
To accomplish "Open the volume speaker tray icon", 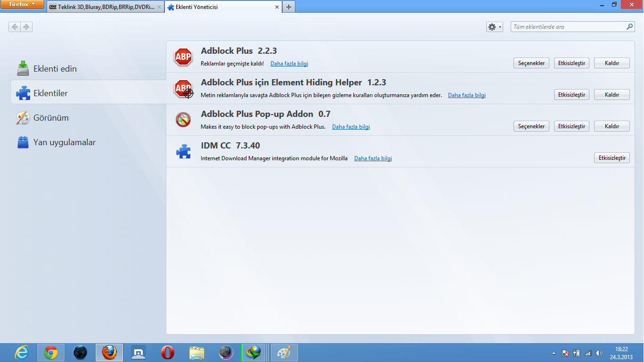I will [599, 353].
